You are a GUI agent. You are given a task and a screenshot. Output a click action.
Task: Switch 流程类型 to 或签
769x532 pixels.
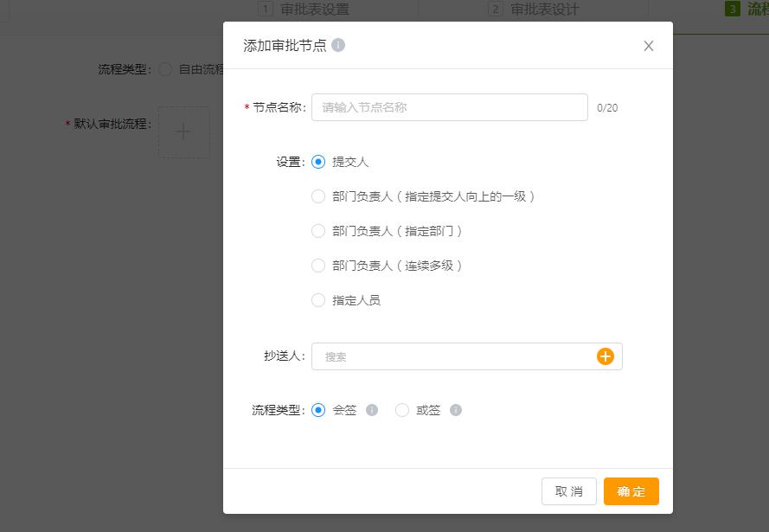[x=401, y=410]
